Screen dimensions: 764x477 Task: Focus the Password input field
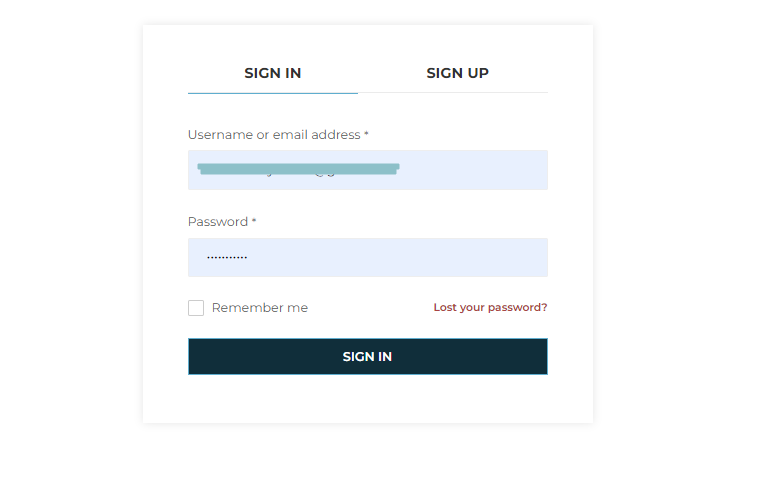pyautogui.click(x=368, y=258)
